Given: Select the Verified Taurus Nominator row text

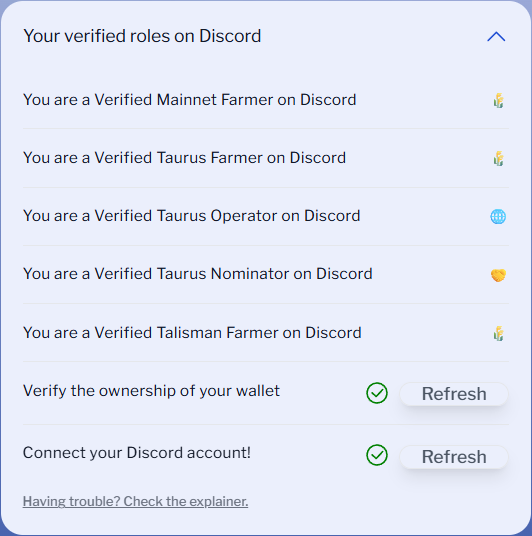Looking at the screenshot, I should [x=198, y=274].
